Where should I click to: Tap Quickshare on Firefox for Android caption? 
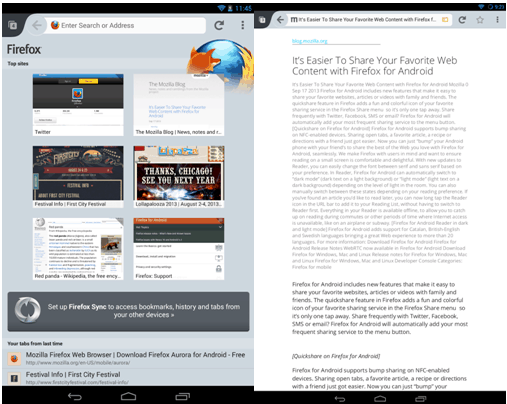tap(336, 356)
